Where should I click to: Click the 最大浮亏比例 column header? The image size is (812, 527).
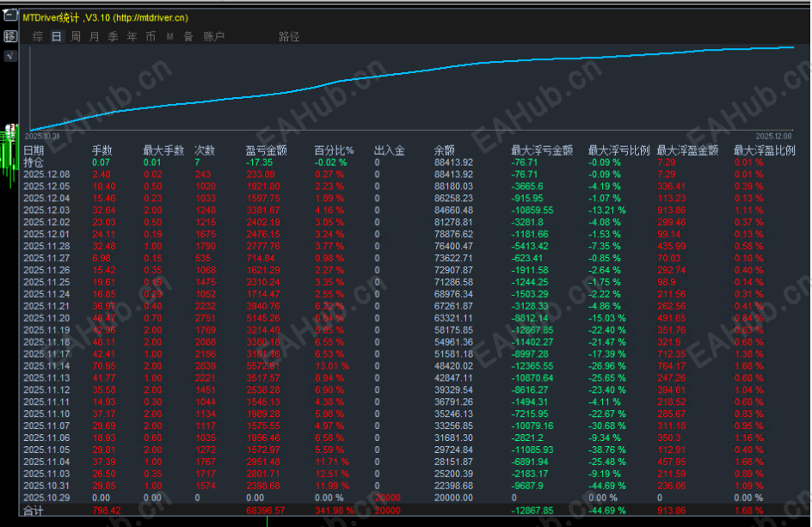[618, 150]
